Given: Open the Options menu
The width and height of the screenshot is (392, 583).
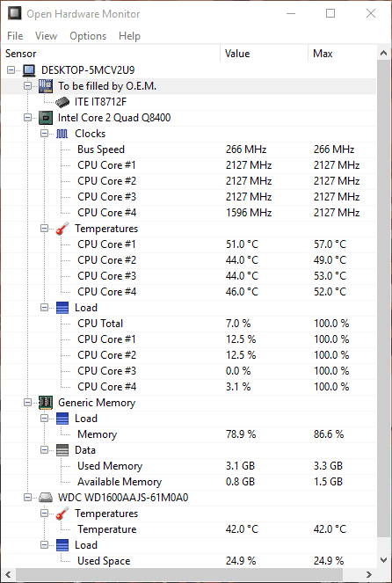Looking at the screenshot, I should tap(88, 36).
